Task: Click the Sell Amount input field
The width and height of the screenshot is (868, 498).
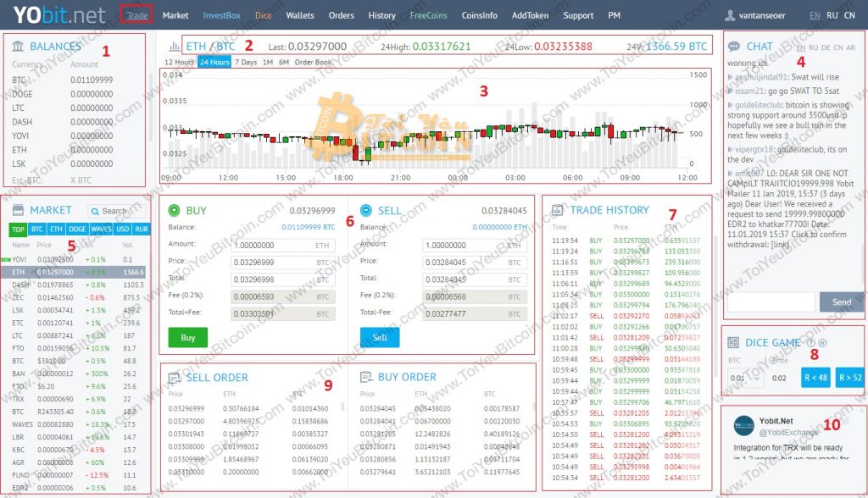Action: click(476, 245)
